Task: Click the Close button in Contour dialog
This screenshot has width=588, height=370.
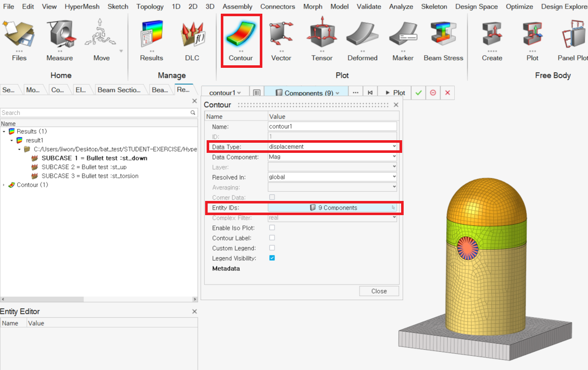Action: point(379,291)
